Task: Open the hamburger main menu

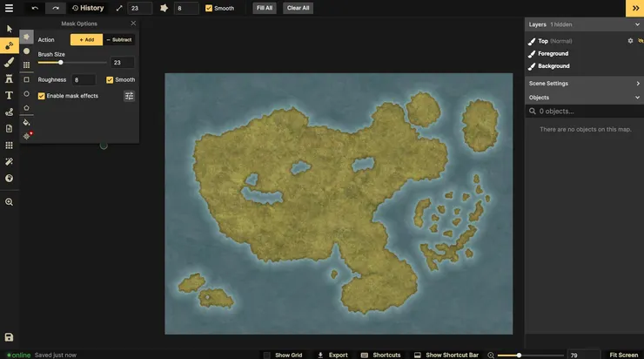Action: coord(9,8)
